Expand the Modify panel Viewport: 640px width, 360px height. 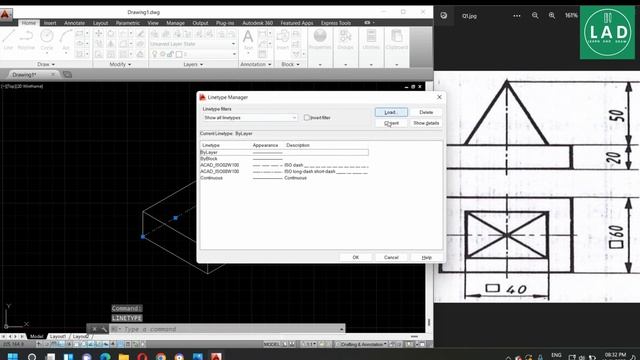[120, 64]
